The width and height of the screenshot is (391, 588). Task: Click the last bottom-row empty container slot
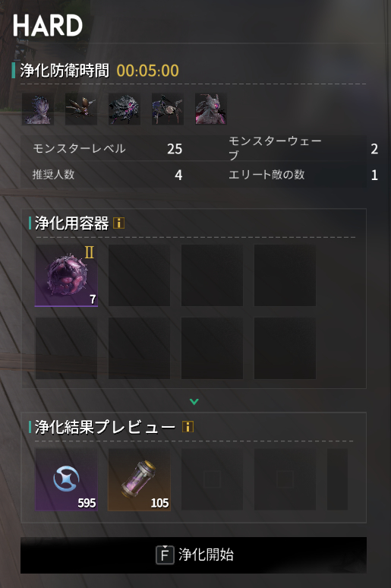285,349
